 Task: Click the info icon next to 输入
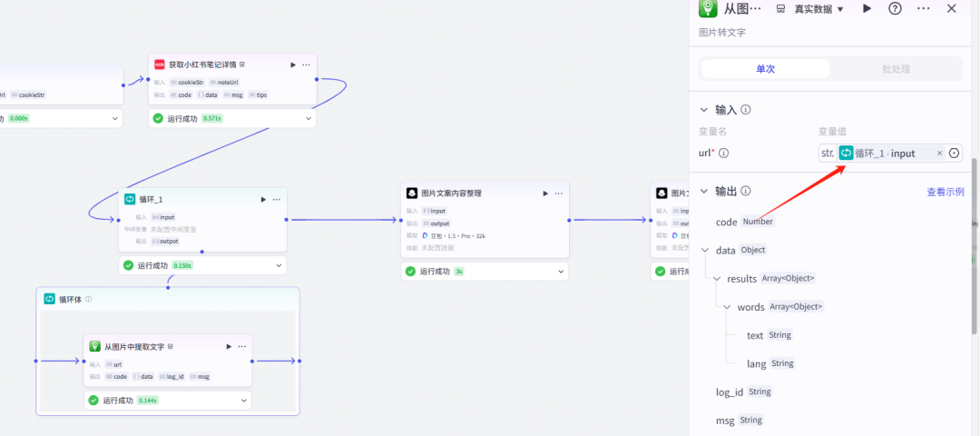[746, 110]
